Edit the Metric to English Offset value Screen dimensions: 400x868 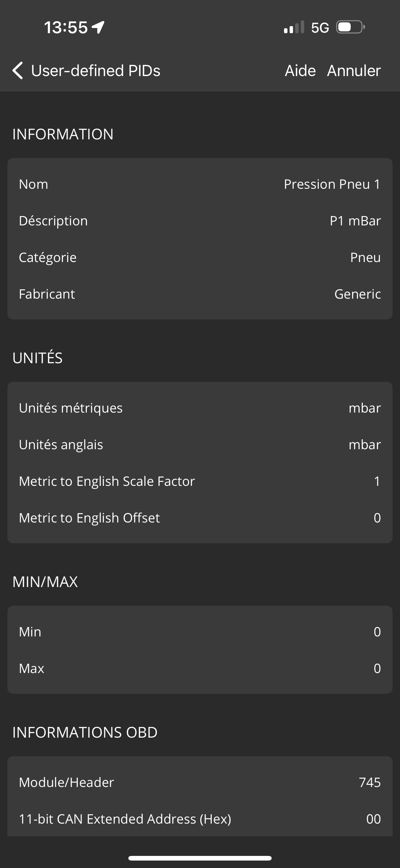pyautogui.click(x=376, y=518)
